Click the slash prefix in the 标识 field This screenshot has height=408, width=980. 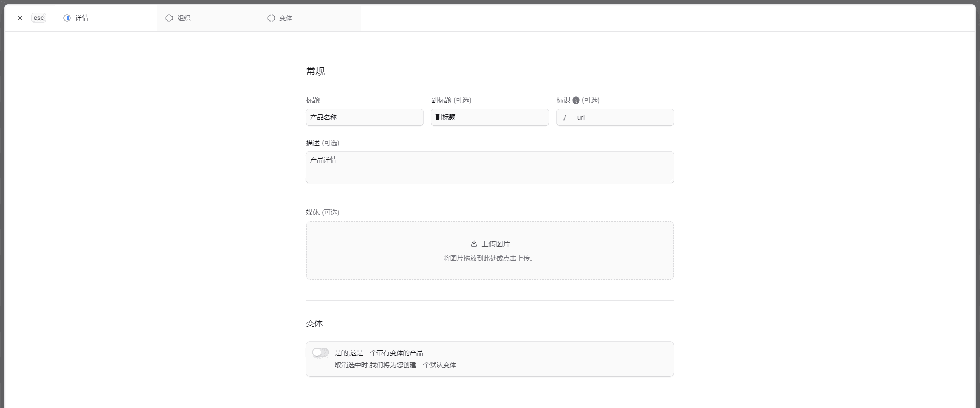pos(565,117)
